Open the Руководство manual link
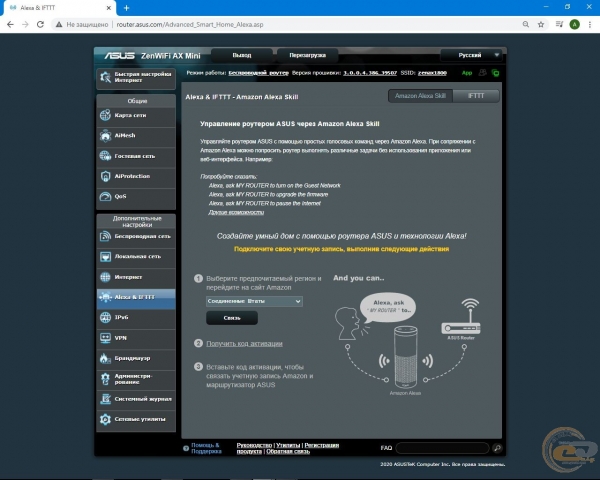The image size is (600, 480). 254,445
